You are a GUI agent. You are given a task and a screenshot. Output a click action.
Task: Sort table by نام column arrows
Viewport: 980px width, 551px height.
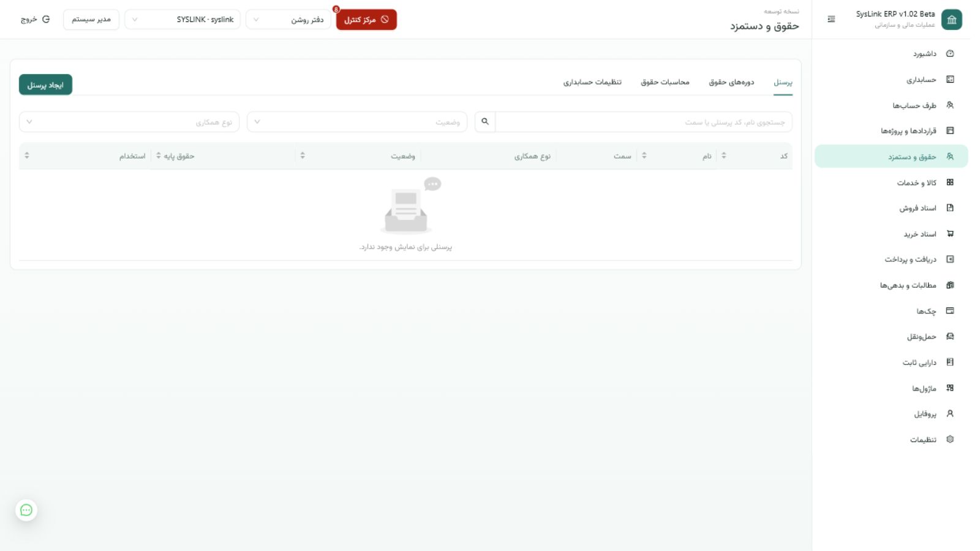tap(644, 156)
